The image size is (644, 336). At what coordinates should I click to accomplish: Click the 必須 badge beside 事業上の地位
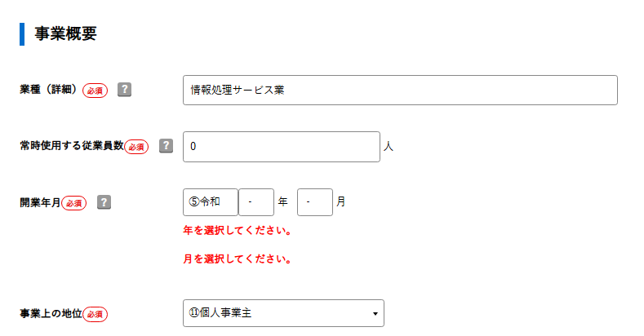95,314
